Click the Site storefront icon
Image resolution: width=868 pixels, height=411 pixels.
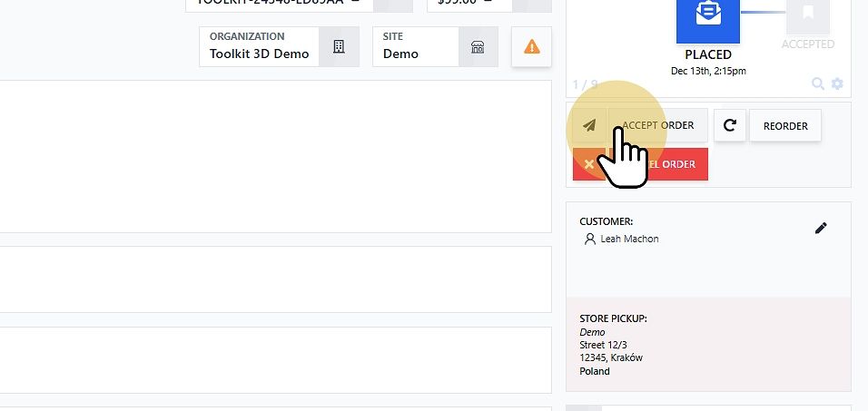click(478, 46)
